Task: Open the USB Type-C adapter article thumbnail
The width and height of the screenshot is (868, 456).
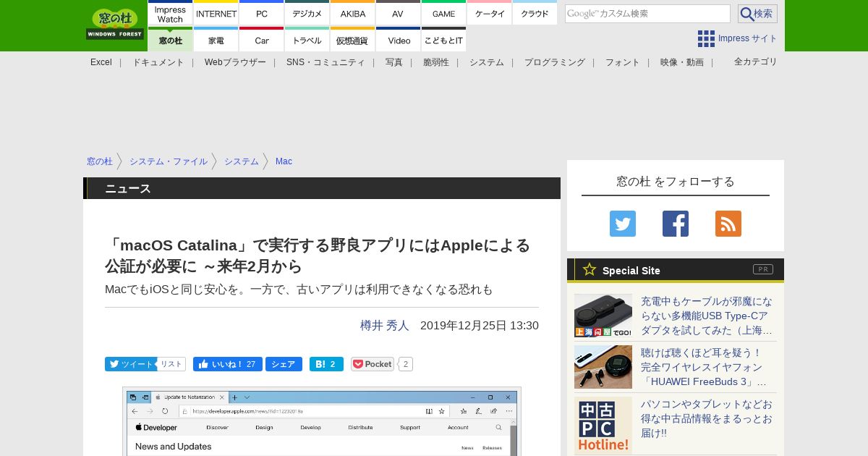Action: tap(603, 316)
